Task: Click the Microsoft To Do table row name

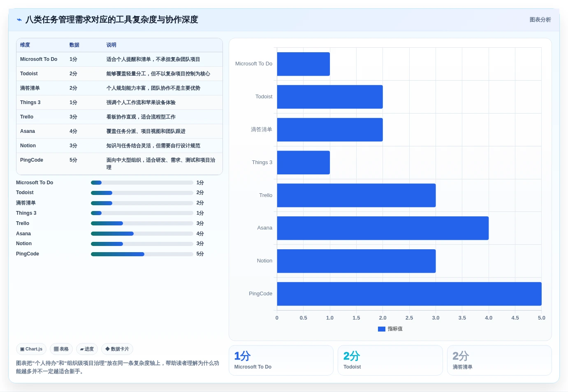Action: pos(39,60)
